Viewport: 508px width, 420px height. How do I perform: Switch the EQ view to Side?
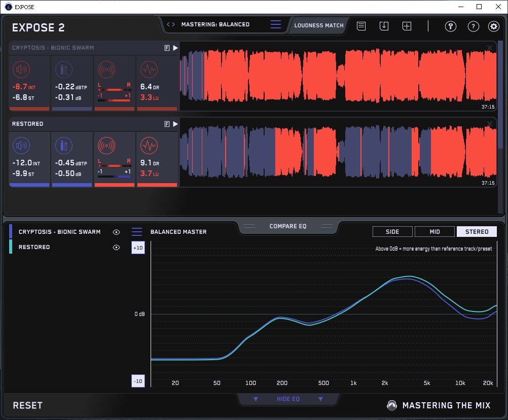[x=392, y=232]
